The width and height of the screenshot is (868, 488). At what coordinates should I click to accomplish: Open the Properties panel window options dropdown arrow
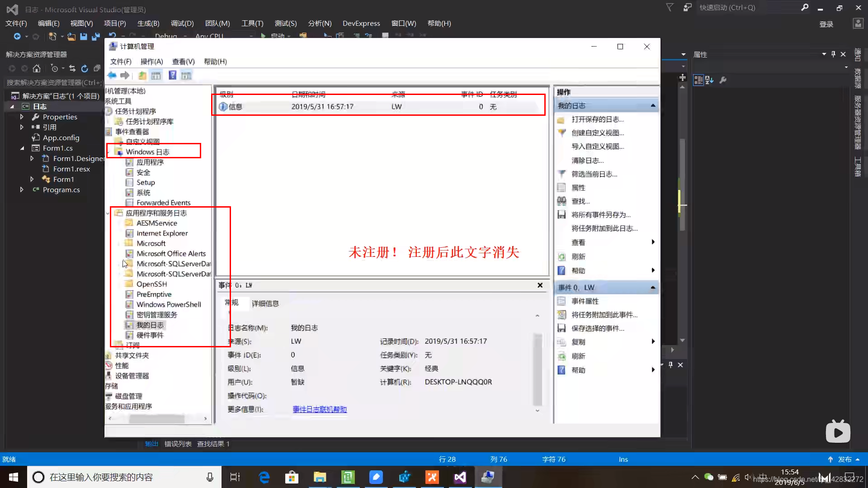click(x=824, y=54)
